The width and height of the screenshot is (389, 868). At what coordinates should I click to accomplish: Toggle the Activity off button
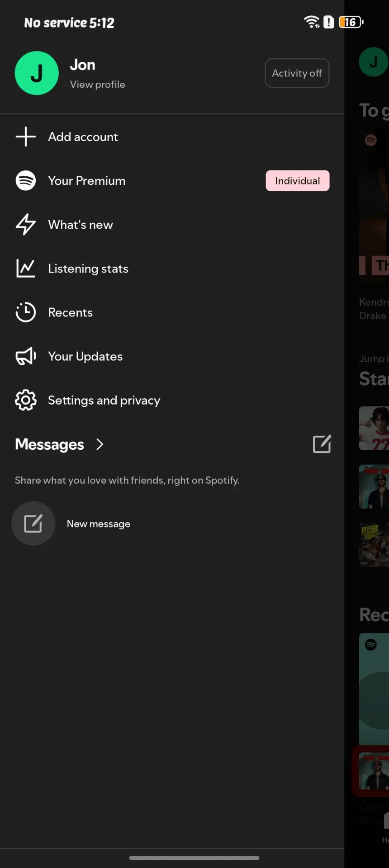(297, 73)
